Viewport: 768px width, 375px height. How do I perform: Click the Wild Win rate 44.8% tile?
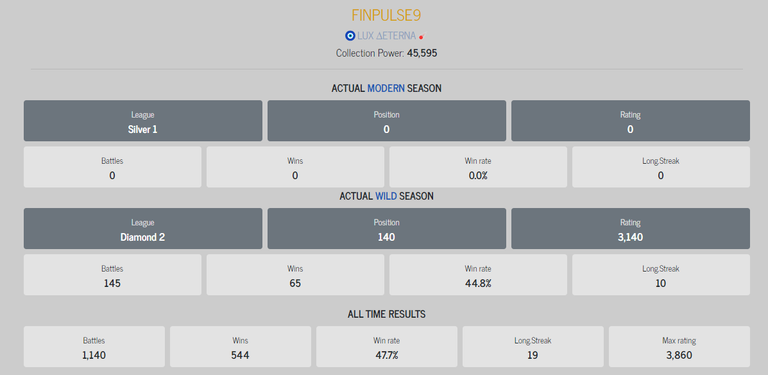[x=478, y=275]
